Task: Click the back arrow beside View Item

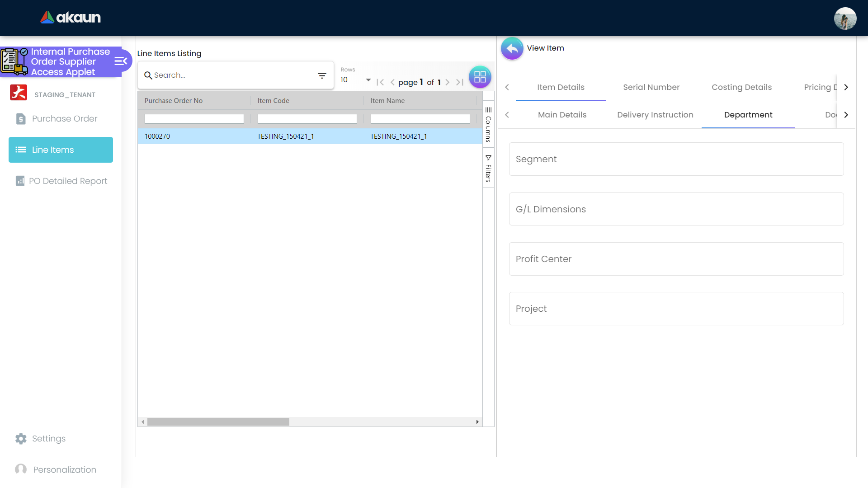Action: pos(512,48)
